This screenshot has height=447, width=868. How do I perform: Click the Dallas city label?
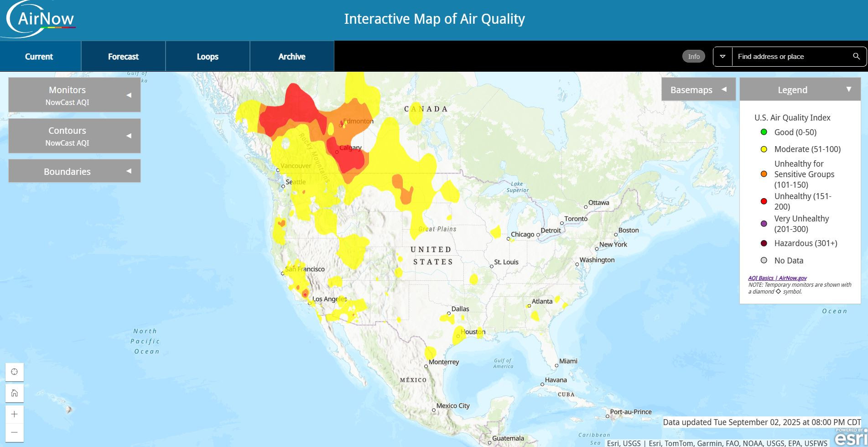click(x=460, y=309)
